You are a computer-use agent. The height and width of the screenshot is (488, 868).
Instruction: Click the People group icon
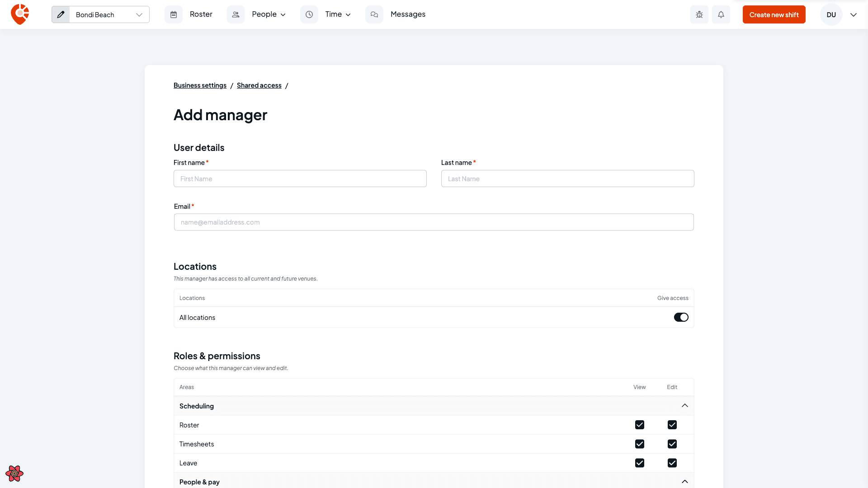[236, 14]
